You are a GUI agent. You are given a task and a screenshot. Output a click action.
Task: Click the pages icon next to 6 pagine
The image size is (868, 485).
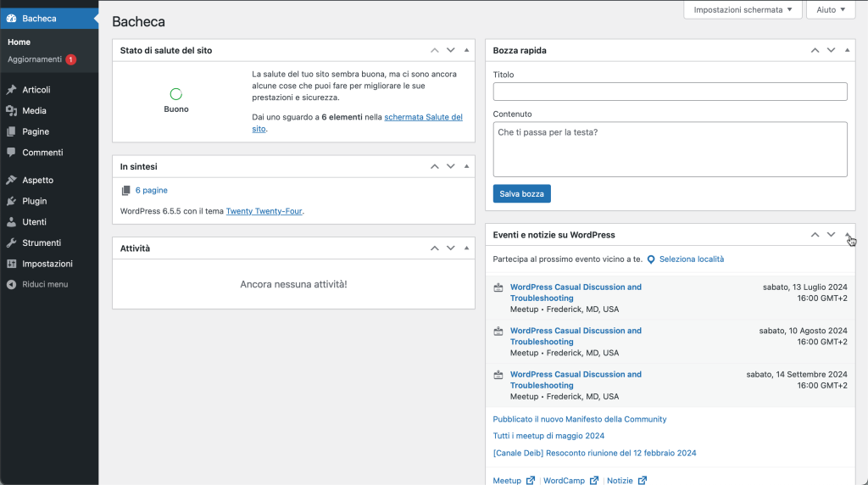(125, 191)
